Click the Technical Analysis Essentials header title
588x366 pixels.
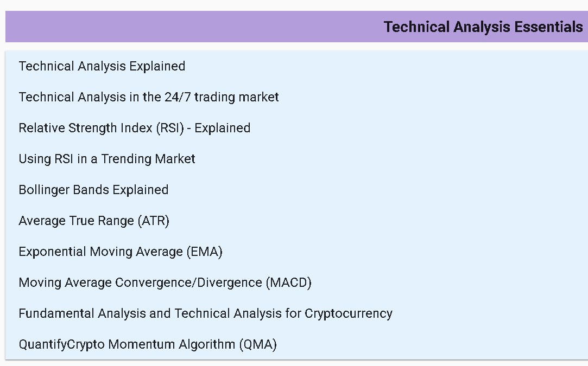pos(483,27)
